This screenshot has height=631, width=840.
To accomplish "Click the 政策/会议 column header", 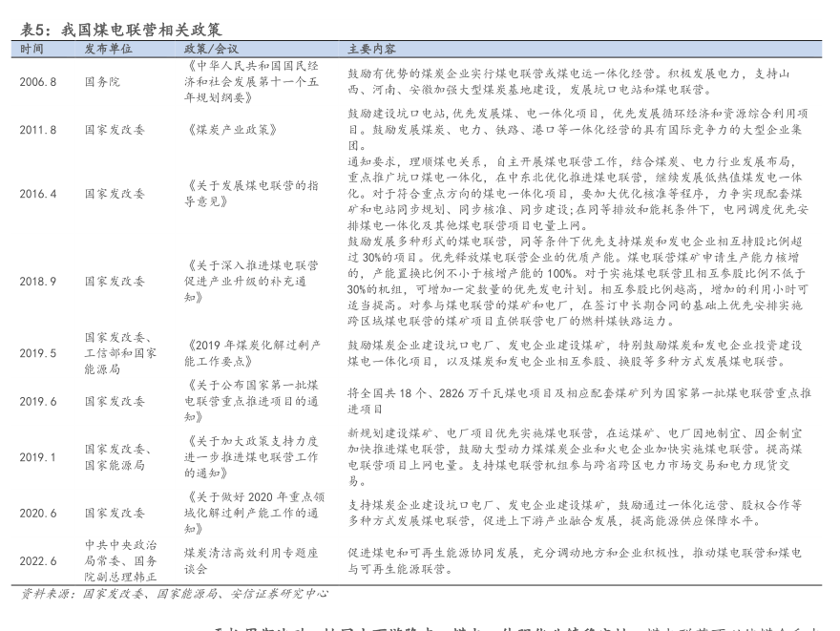I will pyautogui.click(x=211, y=48).
